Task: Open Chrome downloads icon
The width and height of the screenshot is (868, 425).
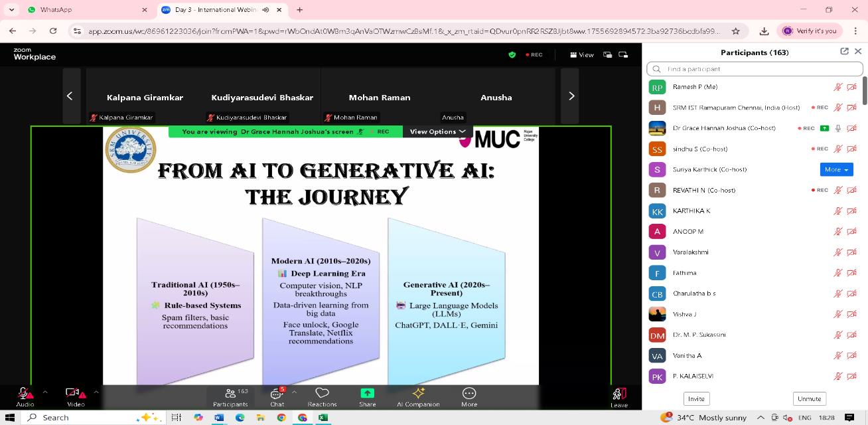Action: click(x=764, y=31)
